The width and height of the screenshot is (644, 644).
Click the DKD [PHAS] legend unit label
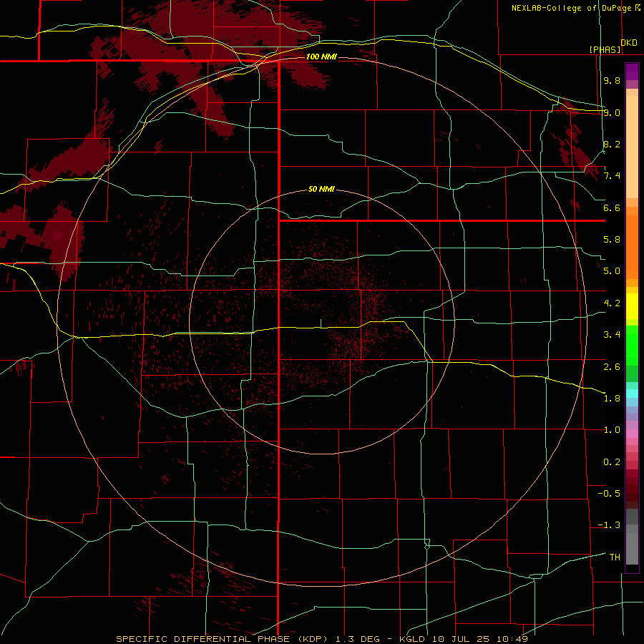[x=613, y=46]
